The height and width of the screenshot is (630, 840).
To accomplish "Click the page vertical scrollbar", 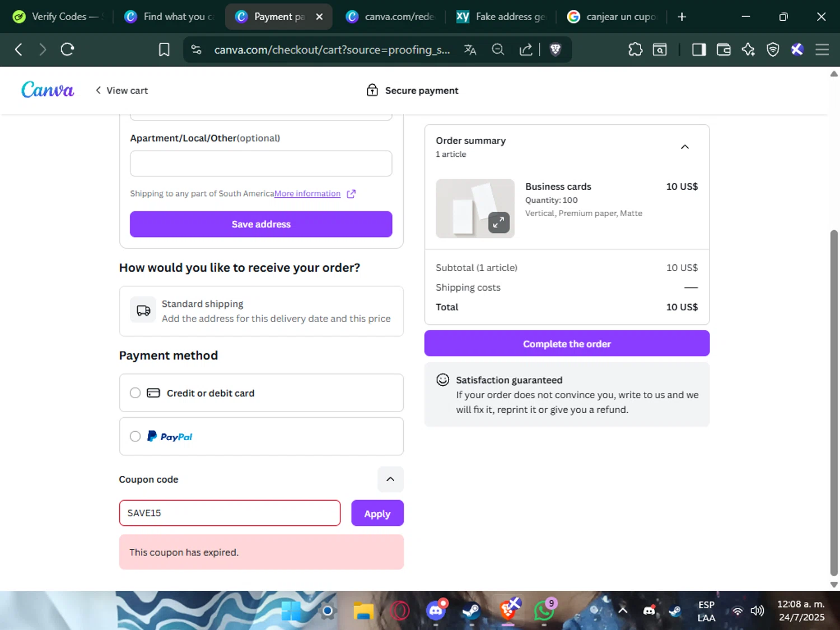I will pos(834,403).
